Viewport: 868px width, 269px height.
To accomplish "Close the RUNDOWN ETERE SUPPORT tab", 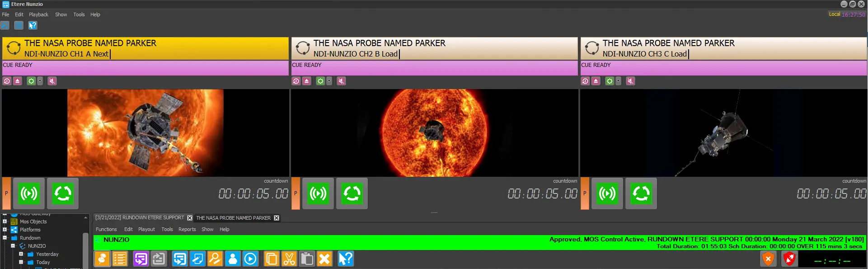I will click(190, 218).
